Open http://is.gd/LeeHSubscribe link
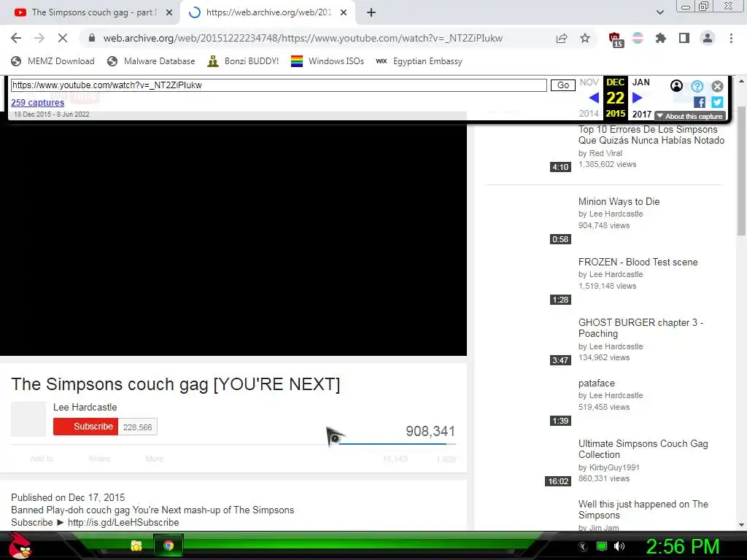Image resolution: width=747 pixels, height=560 pixels. (x=123, y=522)
